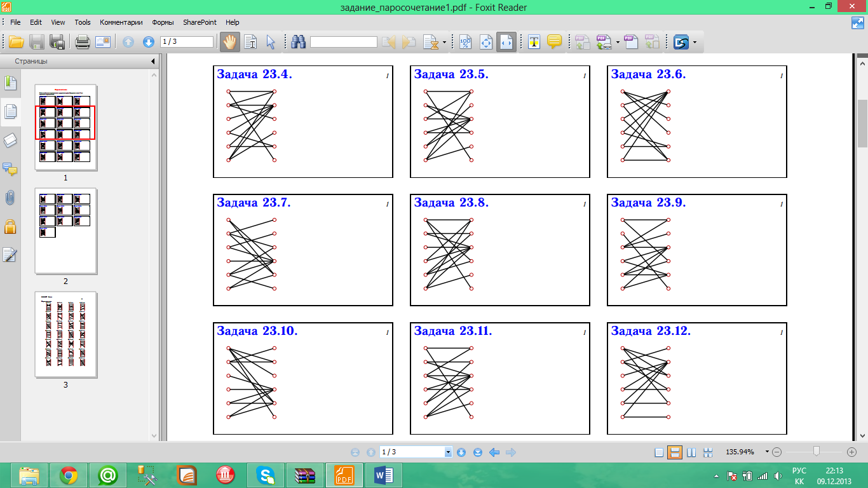Open the Attachments paperclip panel
Screen dimensions: 868x488
click(x=10, y=198)
